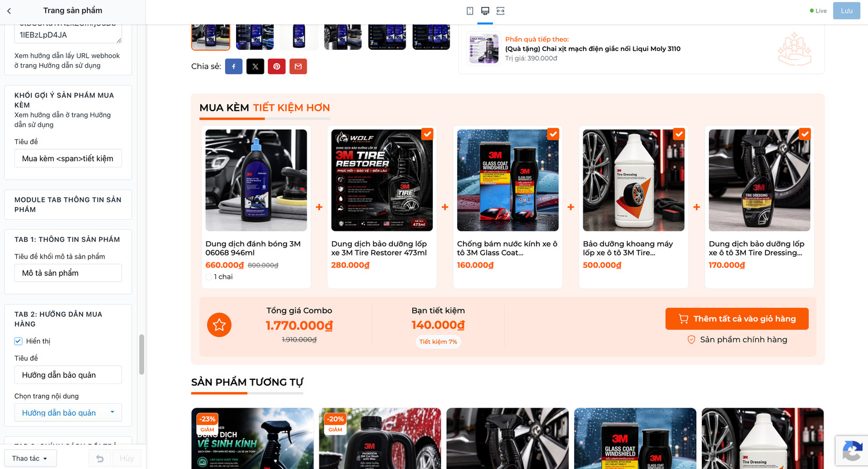Select the fifth product gallery thumbnail
The image size is (868, 469).
point(387,37)
